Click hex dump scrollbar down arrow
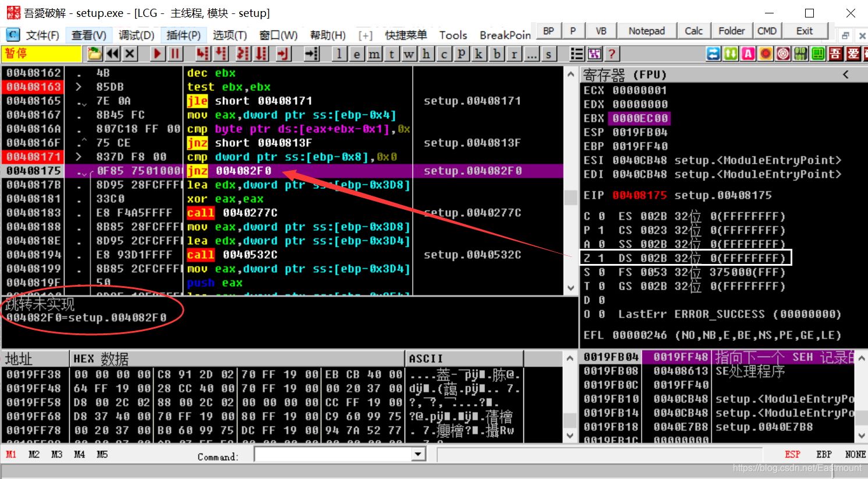This screenshot has width=868, height=479. 571,435
